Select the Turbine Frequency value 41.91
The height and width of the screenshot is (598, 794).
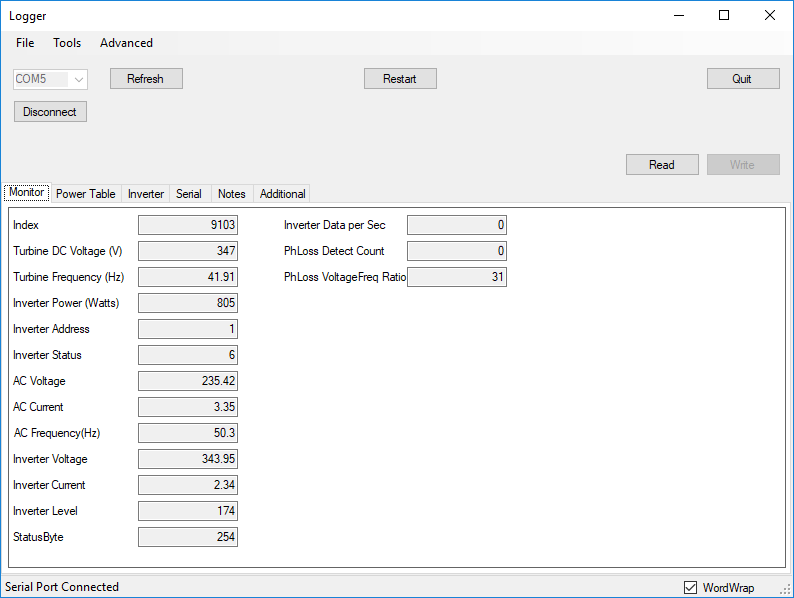click(188, 277)
